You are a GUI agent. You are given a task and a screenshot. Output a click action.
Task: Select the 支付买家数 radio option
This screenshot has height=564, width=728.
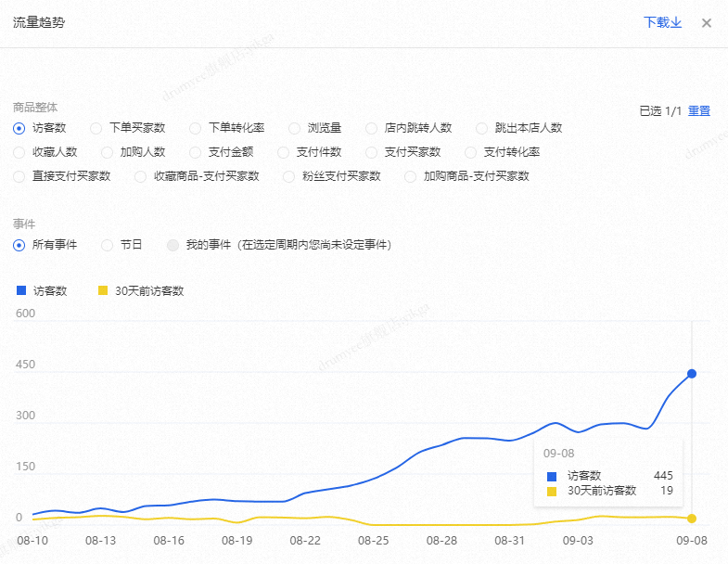[x=372, y=152]
